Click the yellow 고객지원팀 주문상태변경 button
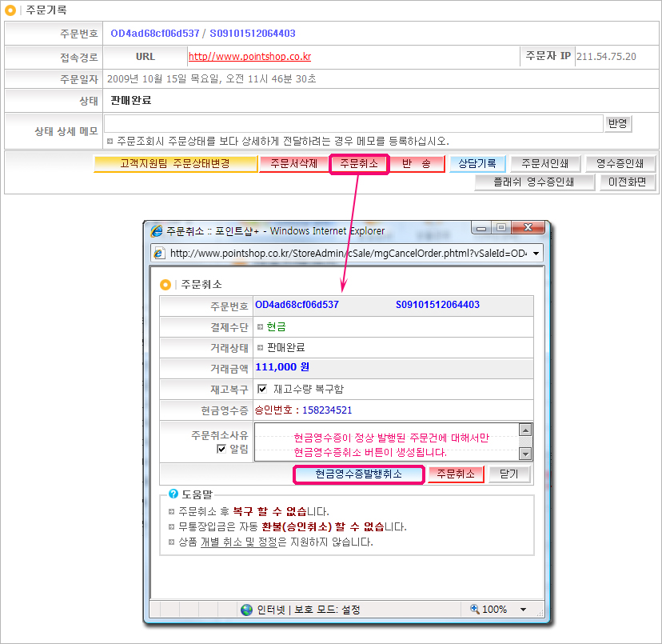This screenshot has height=644, width=662. click(174, 163)
